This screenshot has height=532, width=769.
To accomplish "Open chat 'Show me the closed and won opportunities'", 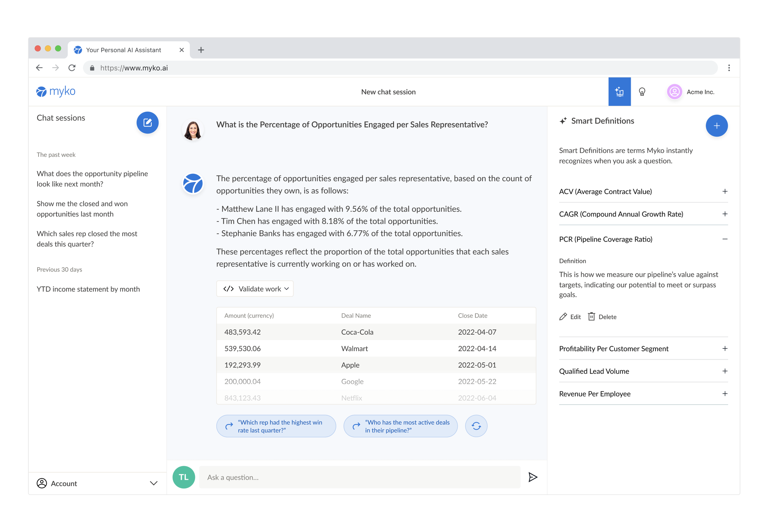I will (x=82, y=209).
